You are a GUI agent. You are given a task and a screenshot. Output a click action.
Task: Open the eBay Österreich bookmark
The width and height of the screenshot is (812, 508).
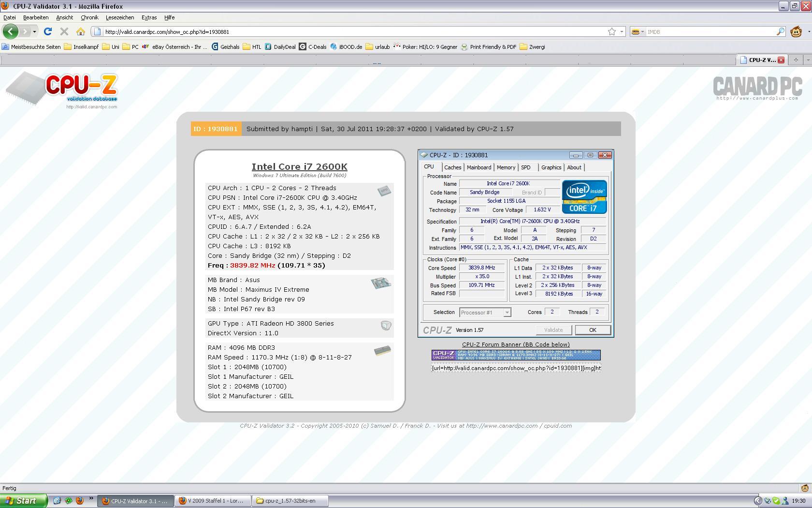(175, 47)
